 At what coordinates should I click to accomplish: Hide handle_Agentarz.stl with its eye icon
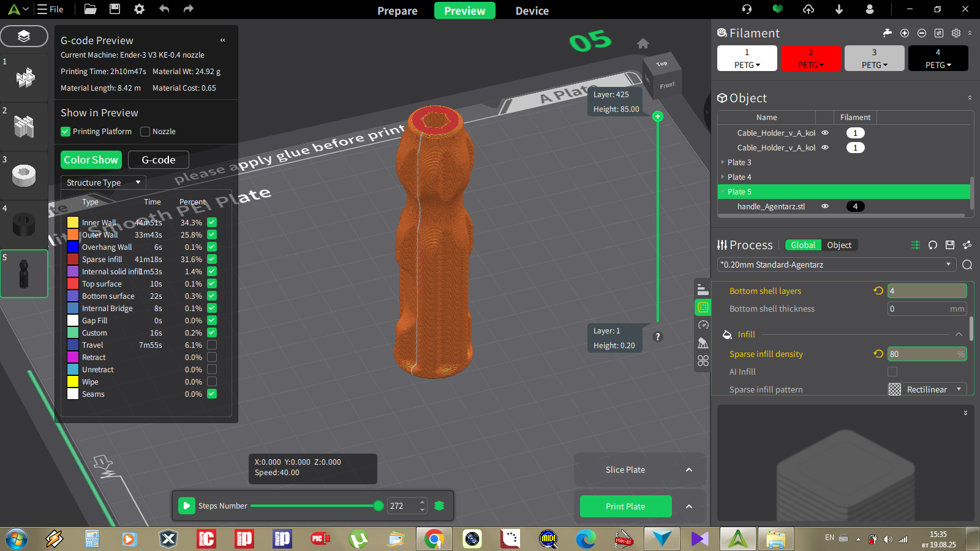coord(825,206)
